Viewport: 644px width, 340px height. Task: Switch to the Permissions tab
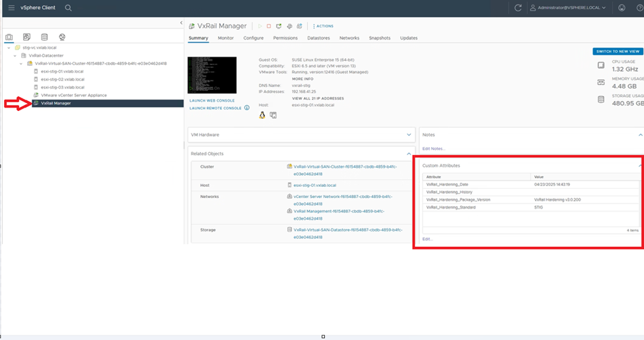tap(285, 38)
